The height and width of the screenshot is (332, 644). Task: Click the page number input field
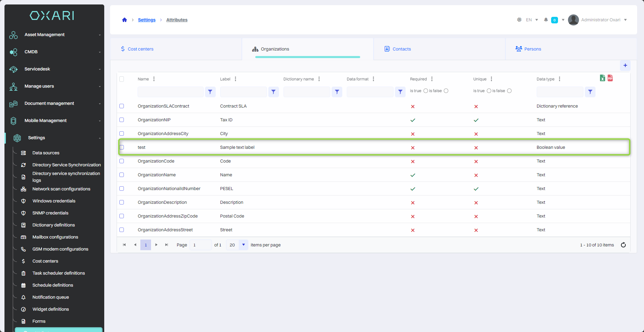pyautogui.click(x=200, y=245)
